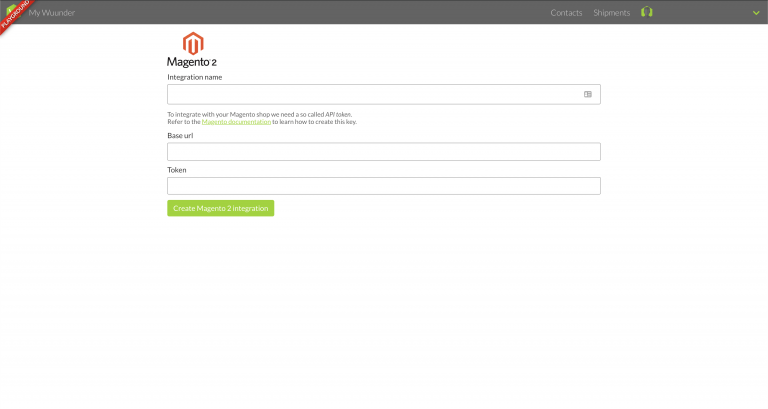Click the 'To integrate with your Magento shop' text
Viewport: 768px width, 409px height.
click(x=260, y=115)
